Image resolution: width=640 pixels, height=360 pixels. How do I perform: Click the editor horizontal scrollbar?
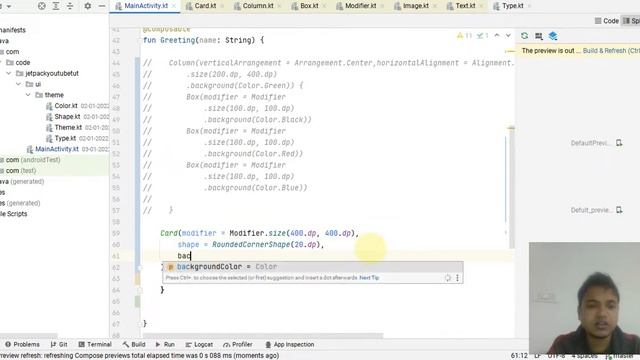[262, 336]
